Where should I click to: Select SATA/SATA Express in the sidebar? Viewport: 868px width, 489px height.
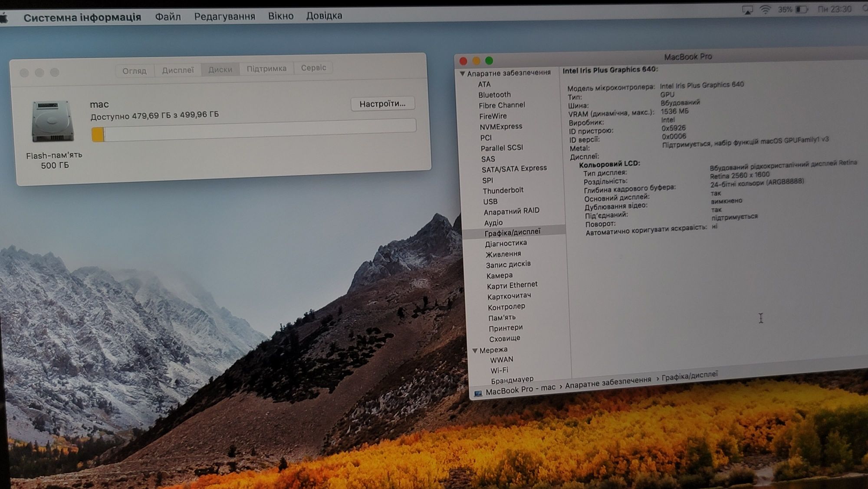click(x=514, y=169)
